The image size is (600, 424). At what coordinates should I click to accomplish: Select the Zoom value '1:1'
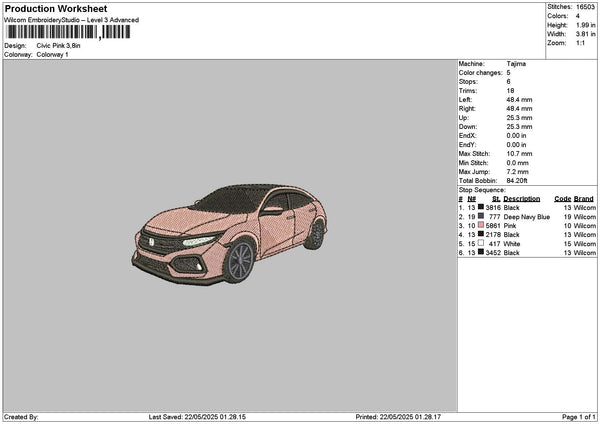[x=580, y=43]
